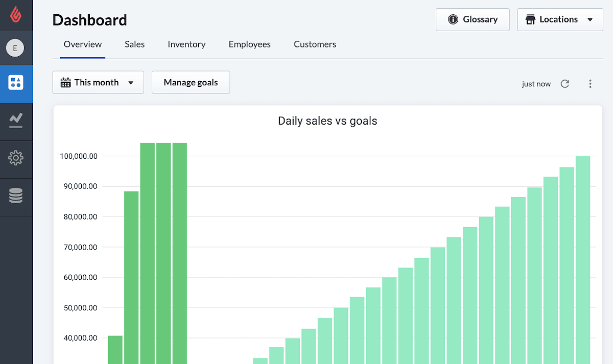The image size is (613, 364).
Task: Open the Glossary button
Action: tap(473, 19)
